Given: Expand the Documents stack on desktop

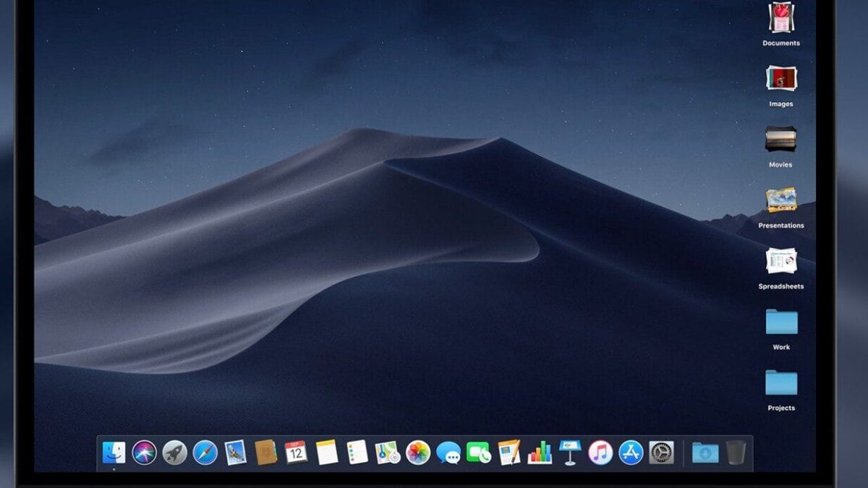Looking at the screenshot, I should [x=781, y=18].
